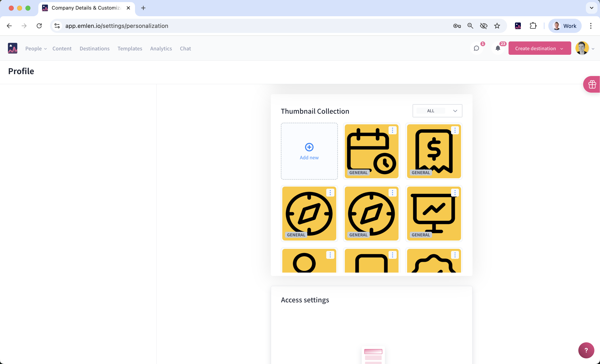Open the Content page link
The height and width of the screenshot is (364, 600).
coord(62,49)
